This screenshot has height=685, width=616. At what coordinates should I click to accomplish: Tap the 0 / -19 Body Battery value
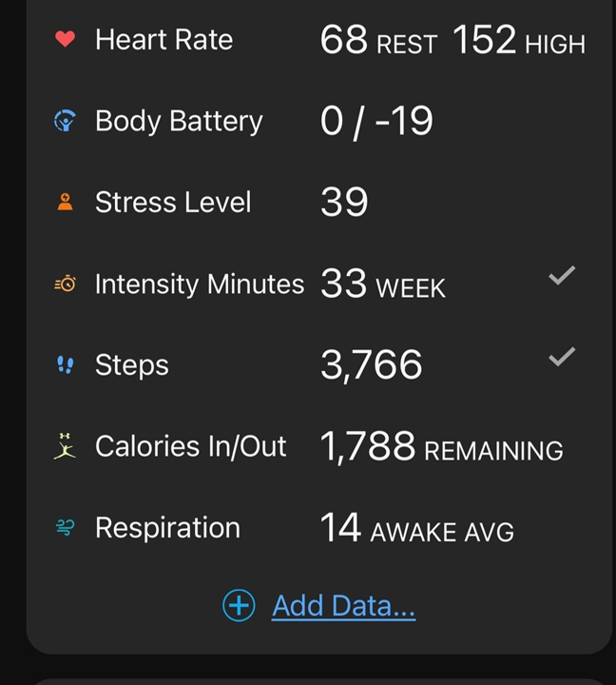(376, 122)
